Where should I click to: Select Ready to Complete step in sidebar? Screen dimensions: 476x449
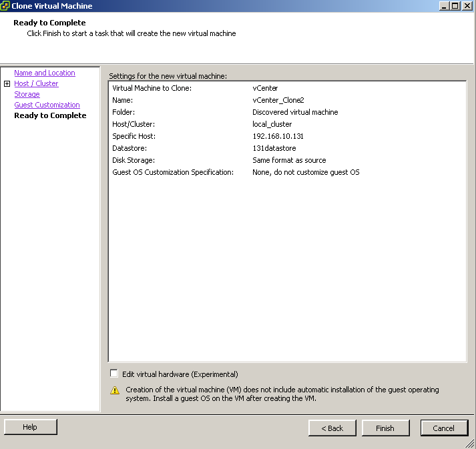pos(50,115)
